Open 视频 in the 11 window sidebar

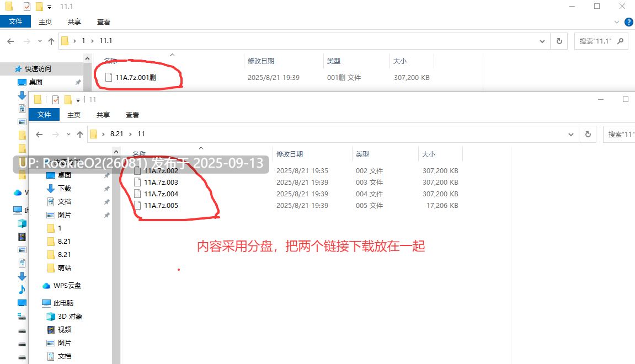coord(65,330)
